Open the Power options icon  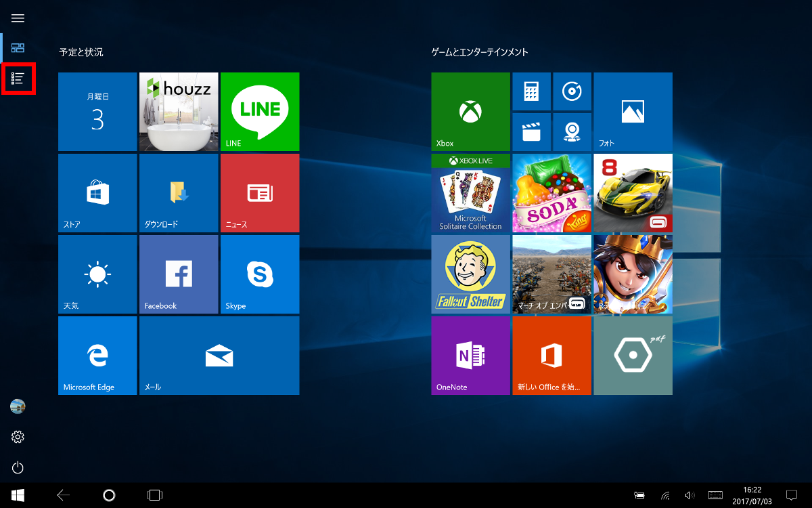coord(18,467)
